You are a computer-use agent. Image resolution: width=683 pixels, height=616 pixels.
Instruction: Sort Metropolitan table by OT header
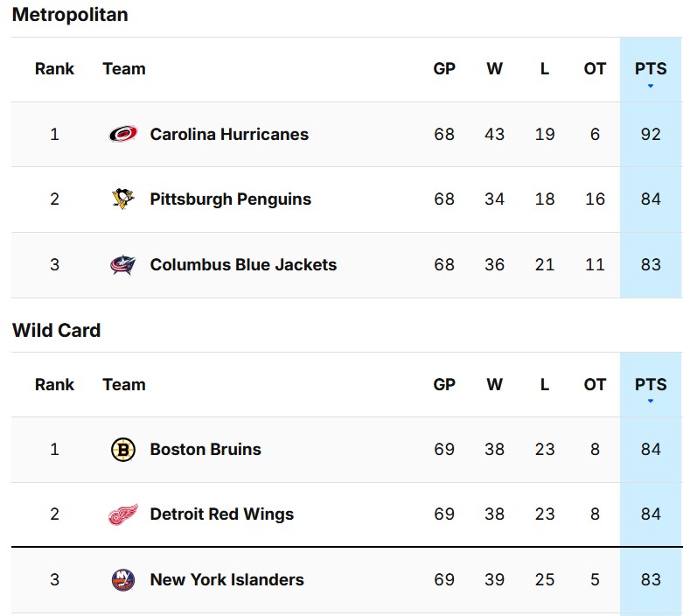[x=595, y=69]
